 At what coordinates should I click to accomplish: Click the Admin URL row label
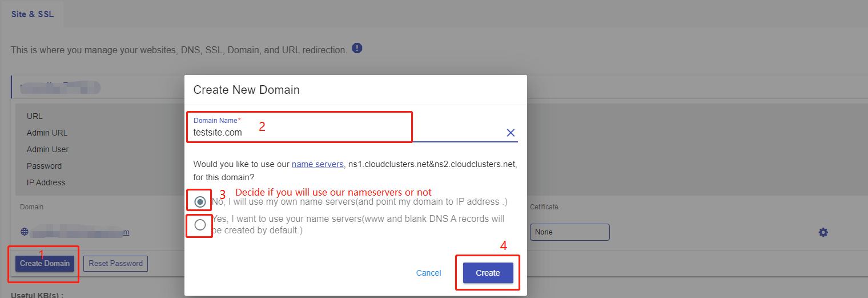coord(47,133)
